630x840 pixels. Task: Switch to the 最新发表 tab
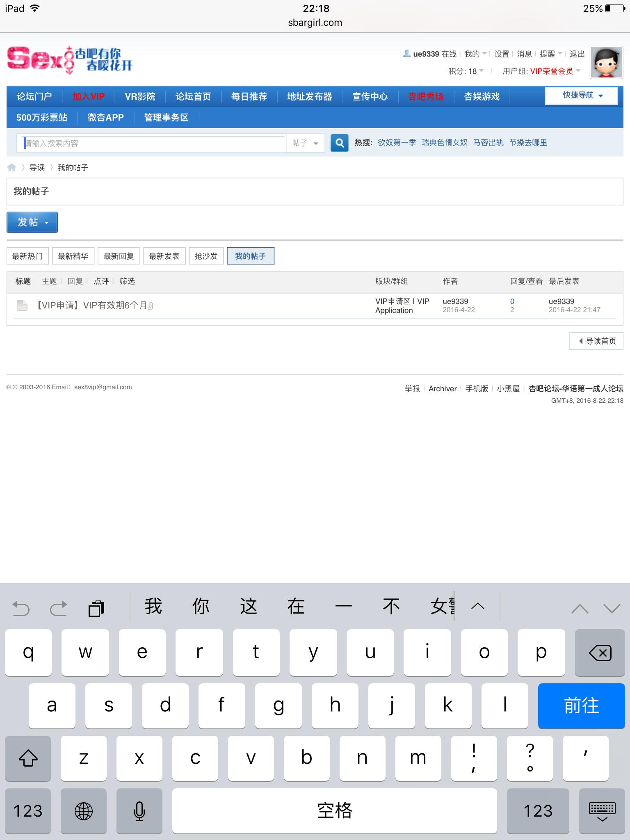[164, 256]
